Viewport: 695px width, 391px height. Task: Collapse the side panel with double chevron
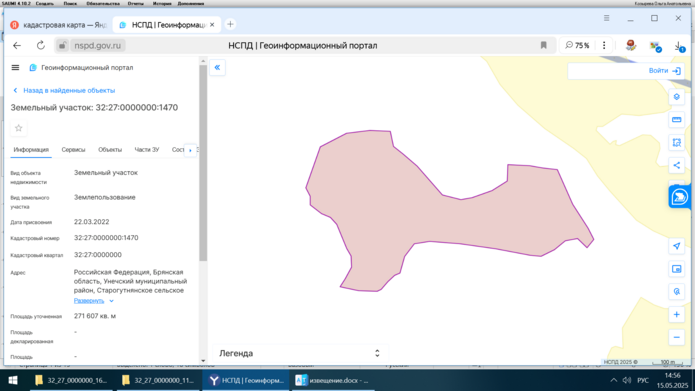click(217, 67)
